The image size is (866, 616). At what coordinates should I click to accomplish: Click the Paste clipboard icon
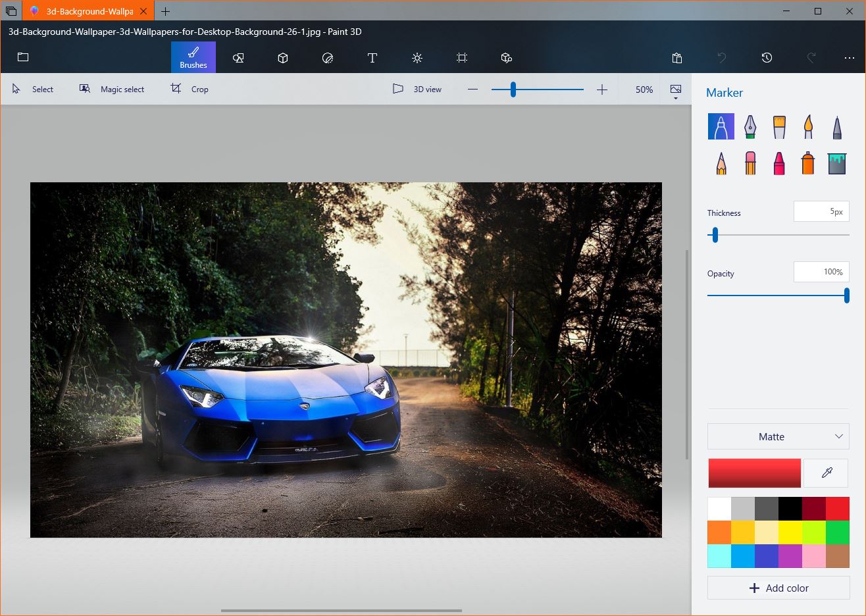(x=677, y=58)
